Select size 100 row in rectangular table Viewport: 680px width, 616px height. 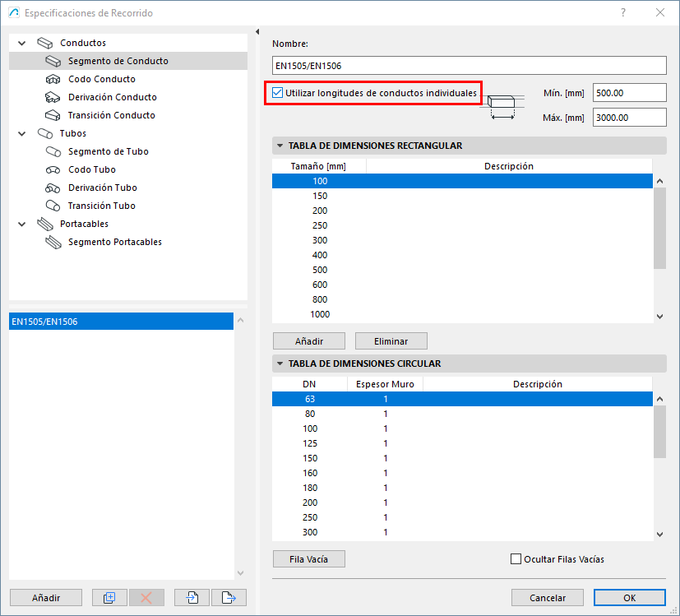coord(462,181)
